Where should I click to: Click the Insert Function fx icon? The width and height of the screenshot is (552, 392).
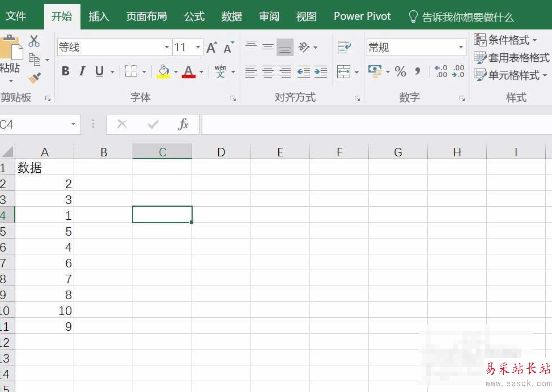(x=184, y=124)
